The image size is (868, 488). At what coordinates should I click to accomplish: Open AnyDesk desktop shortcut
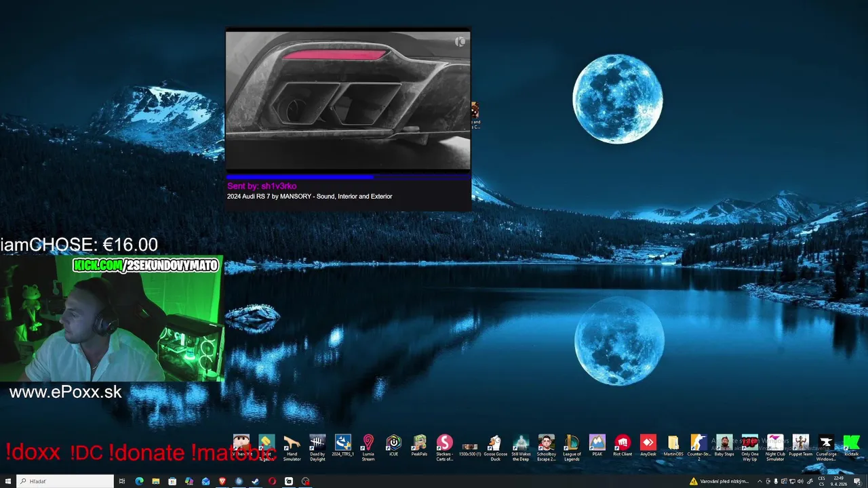(x=648, y=446)
